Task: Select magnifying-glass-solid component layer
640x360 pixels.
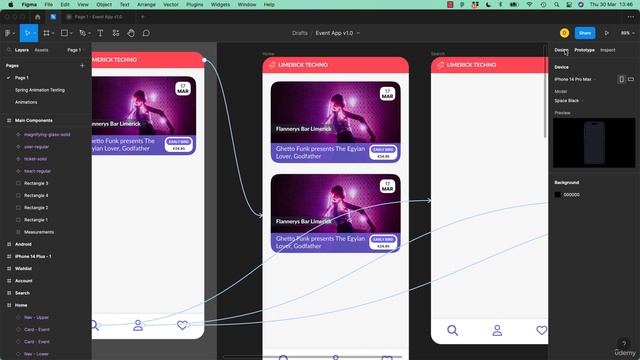Action: click(x=47, y=134)
